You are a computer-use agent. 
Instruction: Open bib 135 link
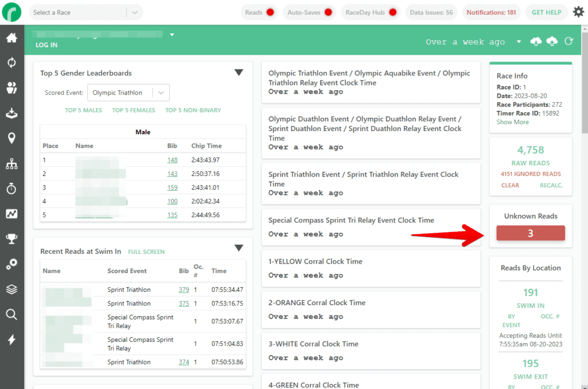tap(172, 215)
